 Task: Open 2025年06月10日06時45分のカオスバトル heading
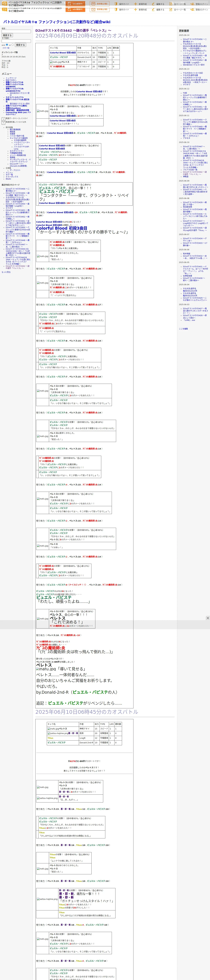click(87, 712)
